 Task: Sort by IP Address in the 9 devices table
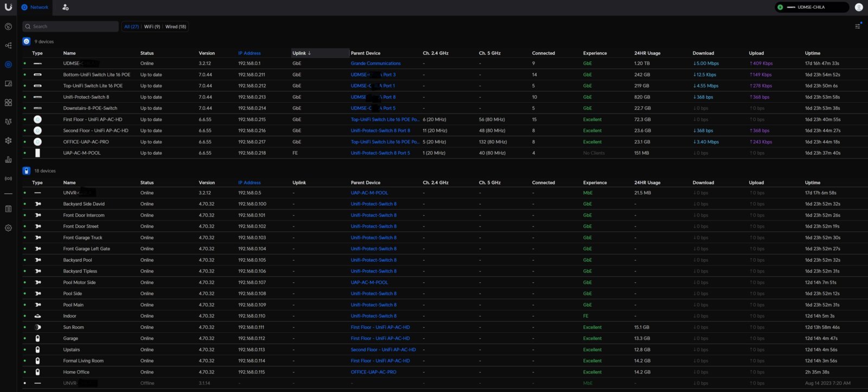coord(250,53)
